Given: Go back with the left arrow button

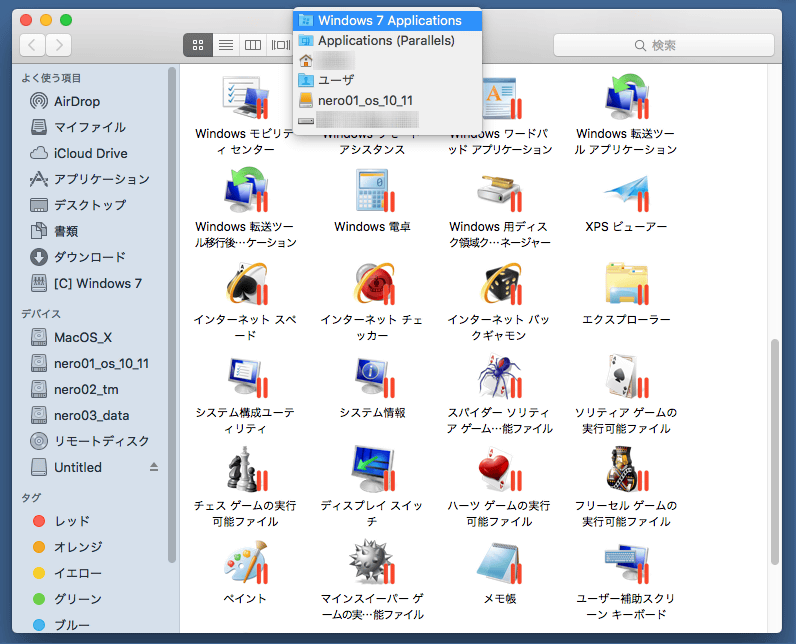Looking at the screenshot, I should [x=32, y=45].
